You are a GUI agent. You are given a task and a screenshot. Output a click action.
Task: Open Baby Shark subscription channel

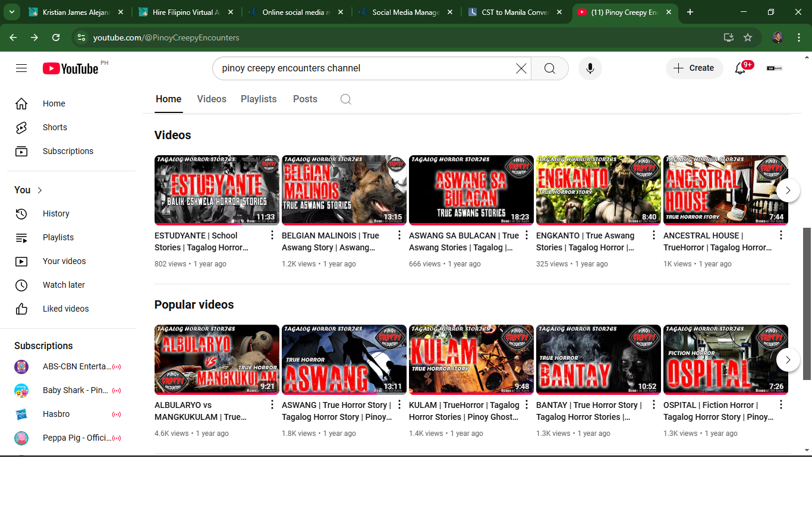coord(71,390)
